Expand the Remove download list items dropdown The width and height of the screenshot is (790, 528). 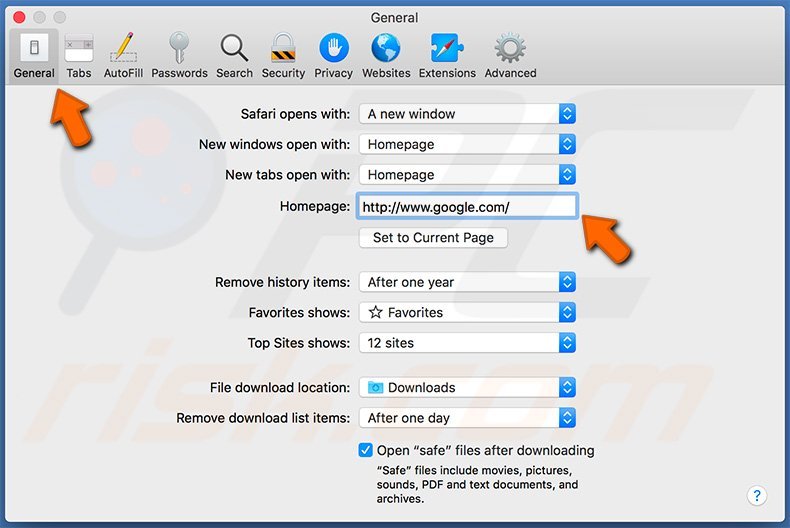pos(467,418)
